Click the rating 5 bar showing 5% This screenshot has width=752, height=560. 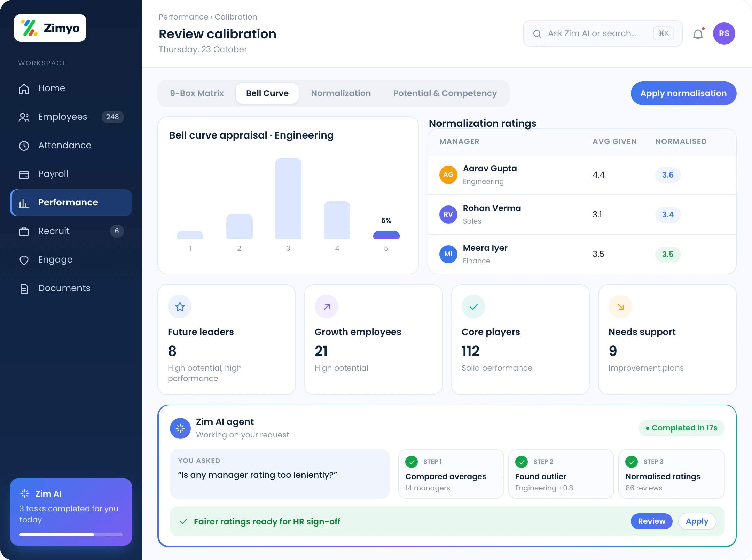click(386, 235)
